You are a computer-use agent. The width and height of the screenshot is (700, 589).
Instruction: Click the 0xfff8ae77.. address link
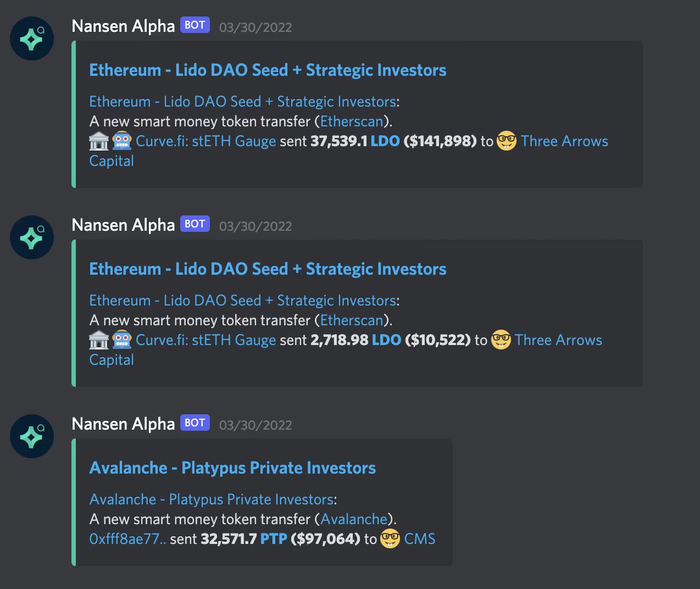pyautogui.click(x=127, y=539)
